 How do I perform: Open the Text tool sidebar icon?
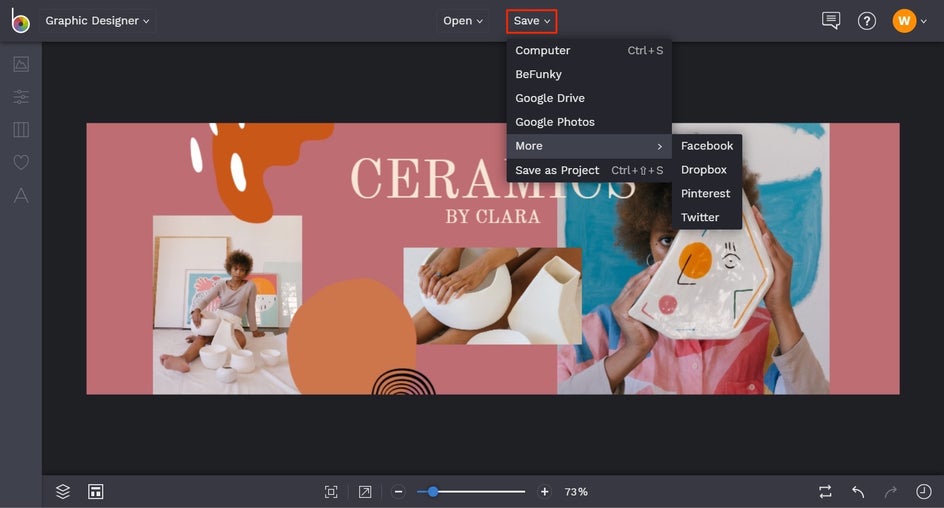21,195
